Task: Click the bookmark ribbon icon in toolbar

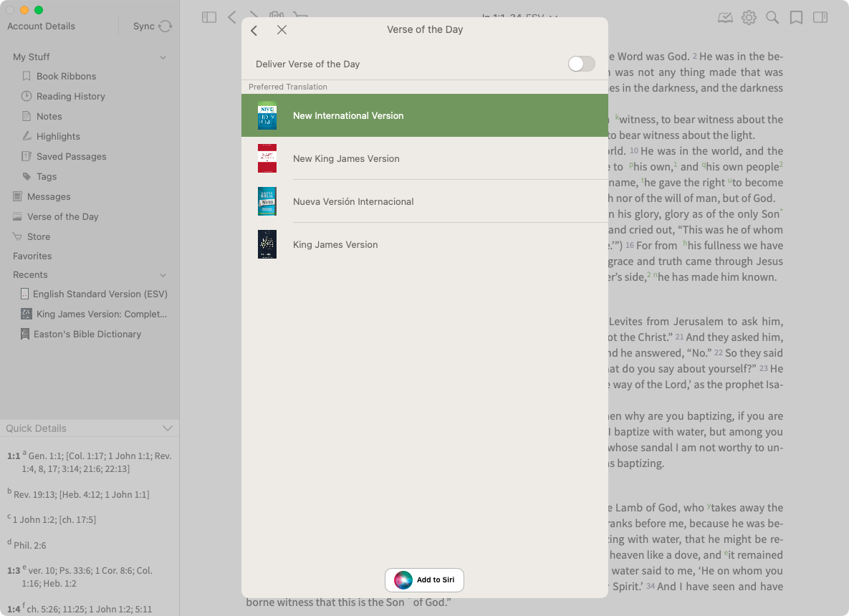Action: coord(796,17)
